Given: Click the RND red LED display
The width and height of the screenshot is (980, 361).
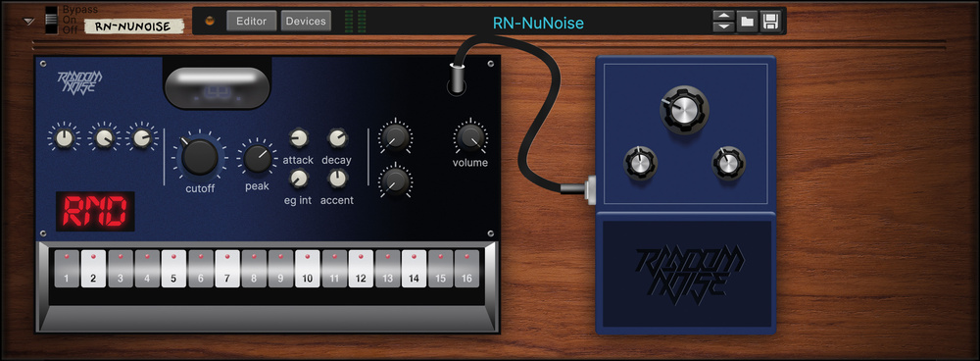Looking at the screenshot, I should click(95, 211).
